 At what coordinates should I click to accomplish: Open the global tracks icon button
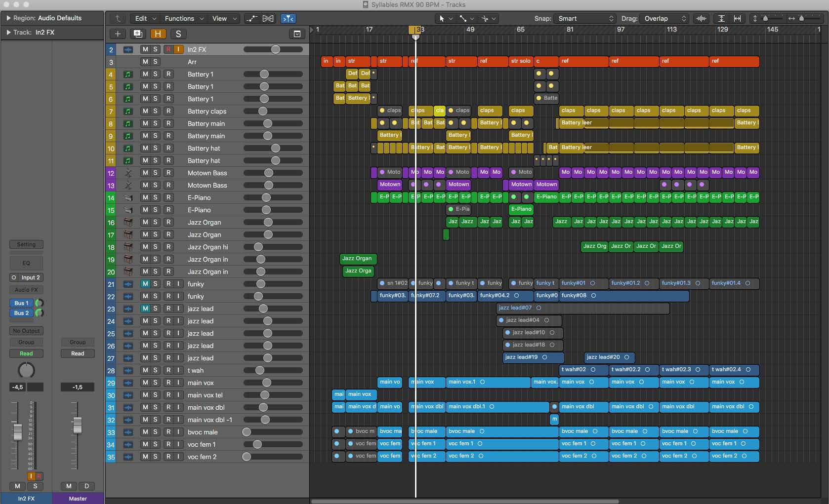tap(297, 34)
